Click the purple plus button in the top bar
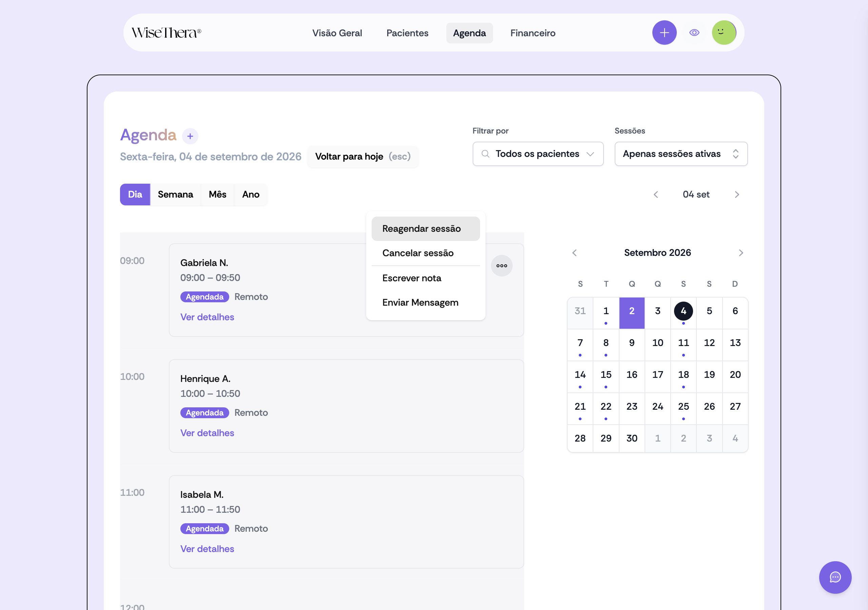 coord(664,33)
